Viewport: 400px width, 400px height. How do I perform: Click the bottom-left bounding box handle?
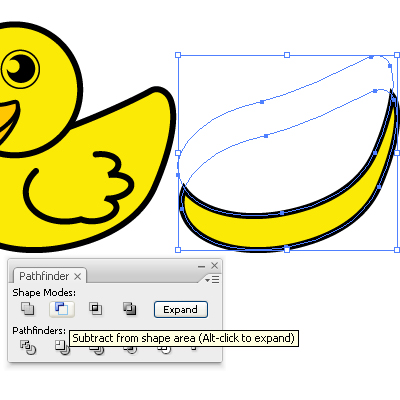(178, 250)
